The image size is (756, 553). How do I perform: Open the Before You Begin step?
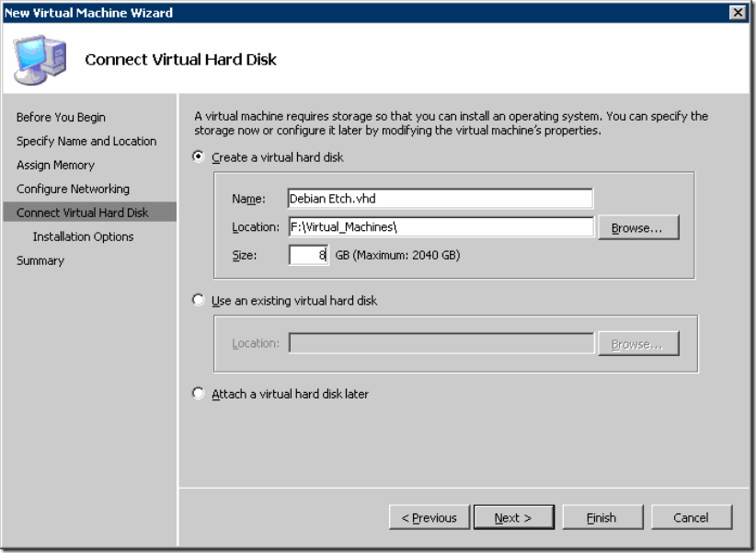click(61, 117)
